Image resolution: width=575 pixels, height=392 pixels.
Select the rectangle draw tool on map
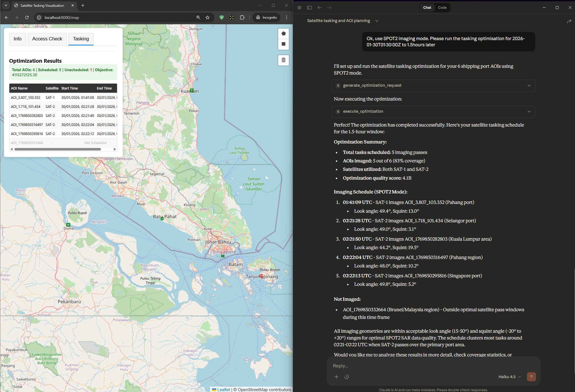tap(284, 44)
